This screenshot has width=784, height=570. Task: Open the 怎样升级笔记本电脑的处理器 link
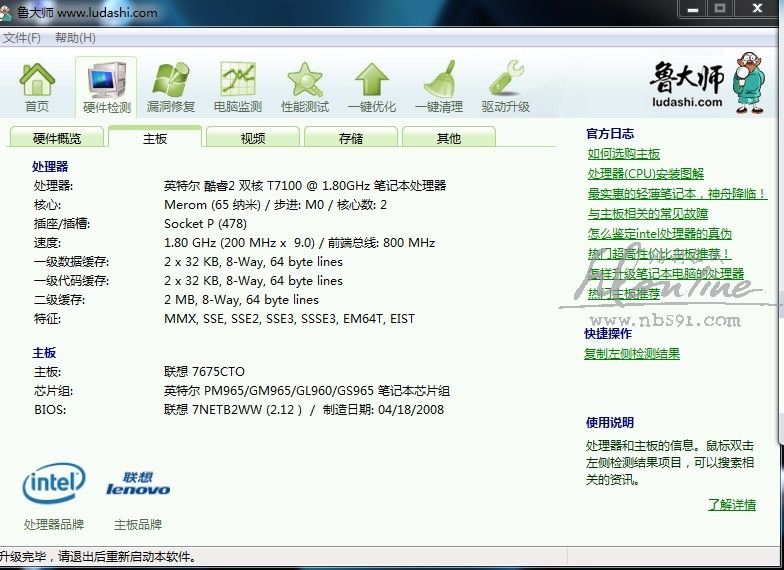666,274
